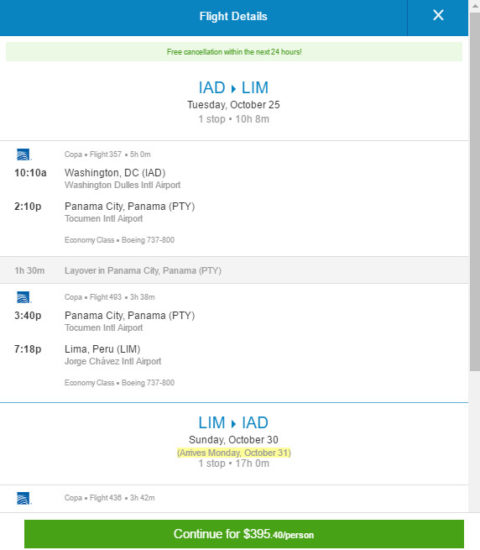
Task: Click arrow icon between LIM and IAD
Action: [x=233, y=424]
